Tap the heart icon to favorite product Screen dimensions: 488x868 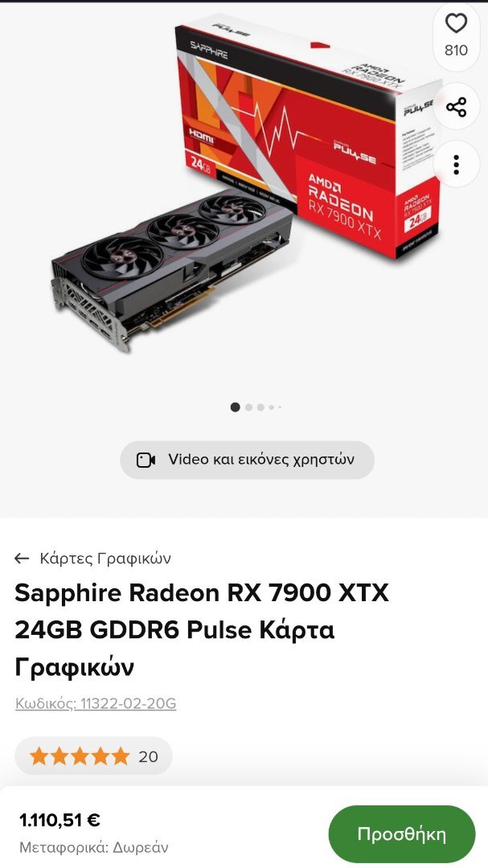pyautogui.click(x=456, y=24)
